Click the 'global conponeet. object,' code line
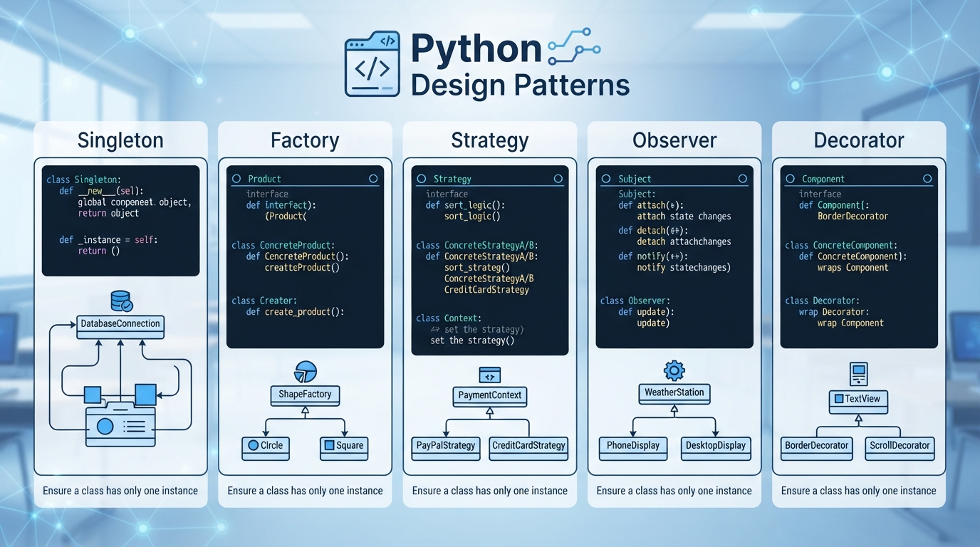 point(134,202)
